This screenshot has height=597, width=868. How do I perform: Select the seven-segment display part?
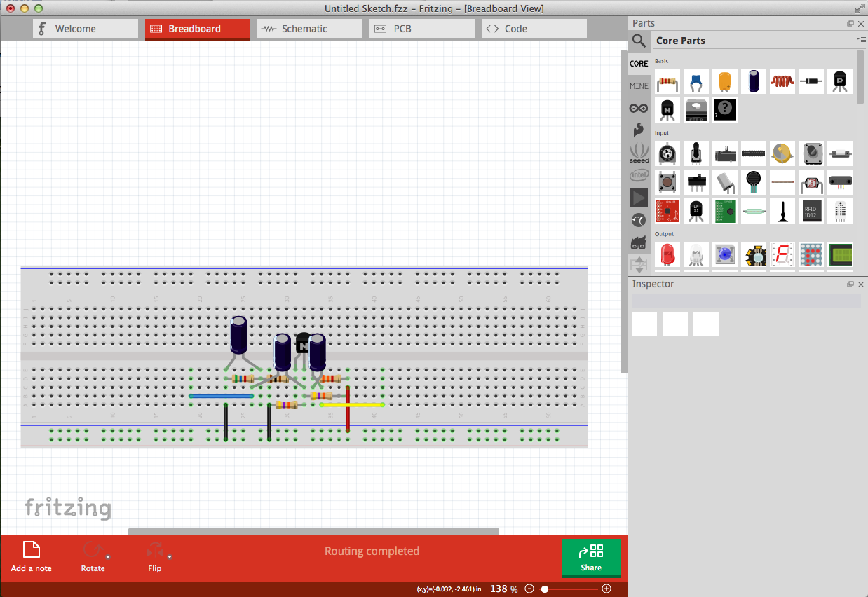[x=782, y=254]
